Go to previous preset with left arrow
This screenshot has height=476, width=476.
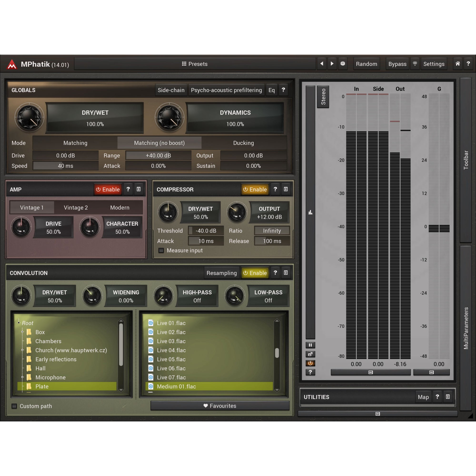click(322, 64)
